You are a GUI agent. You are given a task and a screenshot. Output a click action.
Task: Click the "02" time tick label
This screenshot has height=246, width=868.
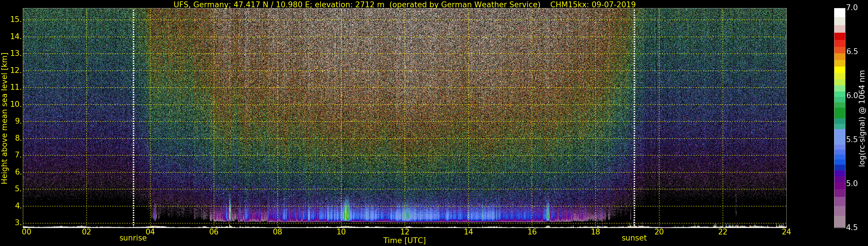pyautogui.click(x=87, y=232)
